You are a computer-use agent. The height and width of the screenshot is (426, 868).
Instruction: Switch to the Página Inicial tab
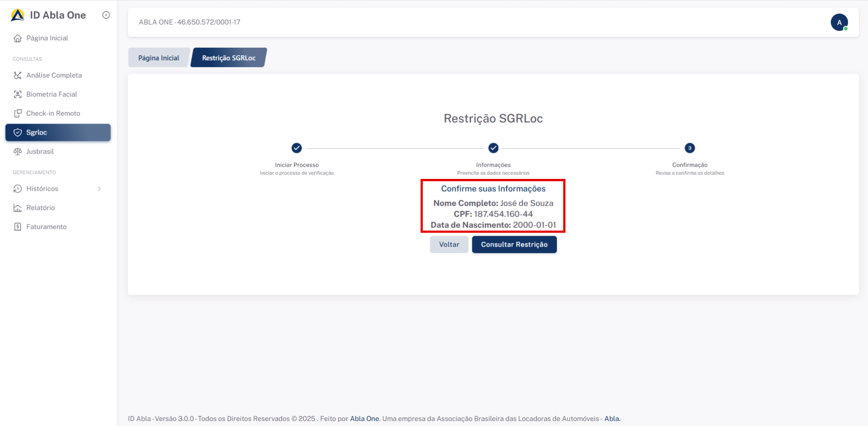pos(159,58)
